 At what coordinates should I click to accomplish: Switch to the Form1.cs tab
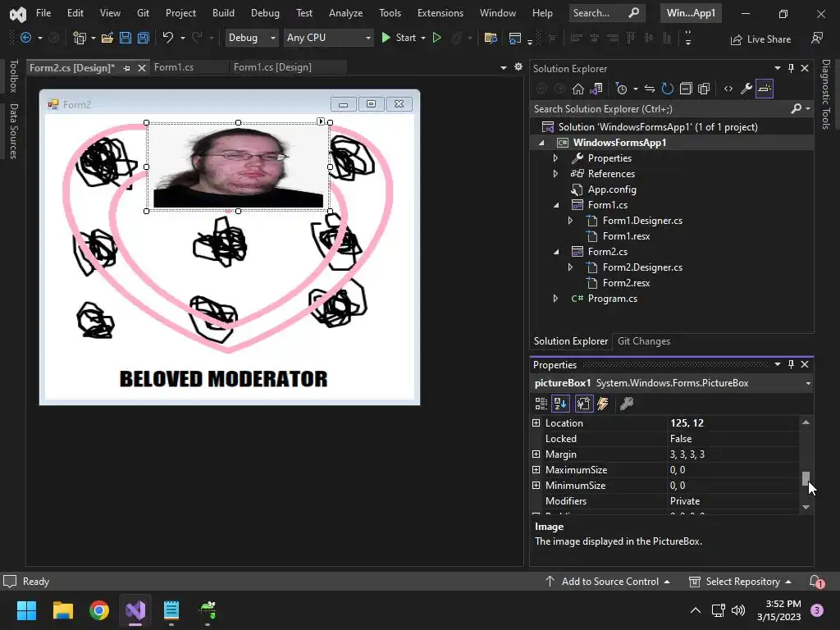pyautogui.click(x=174, y=67)
